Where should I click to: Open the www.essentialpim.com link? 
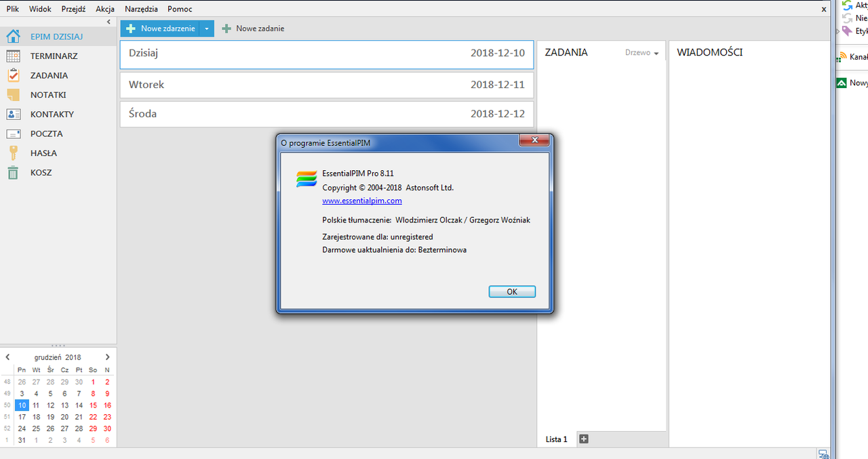362,201
